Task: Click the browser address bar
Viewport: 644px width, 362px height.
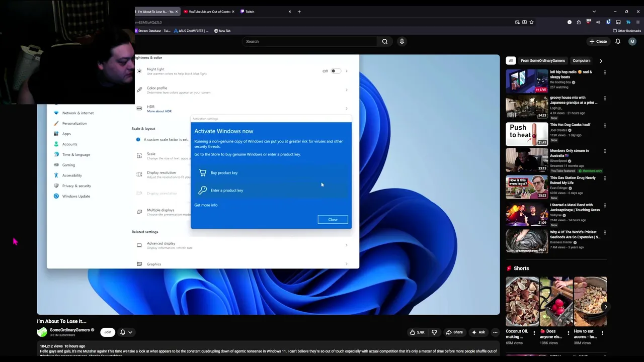Action: (x=322, y=22)
